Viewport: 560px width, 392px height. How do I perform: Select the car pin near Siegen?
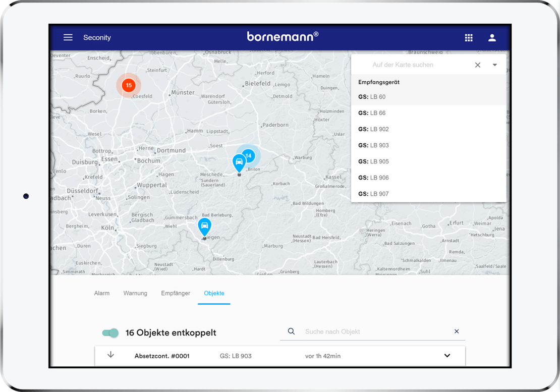click(x=205, y=227)
